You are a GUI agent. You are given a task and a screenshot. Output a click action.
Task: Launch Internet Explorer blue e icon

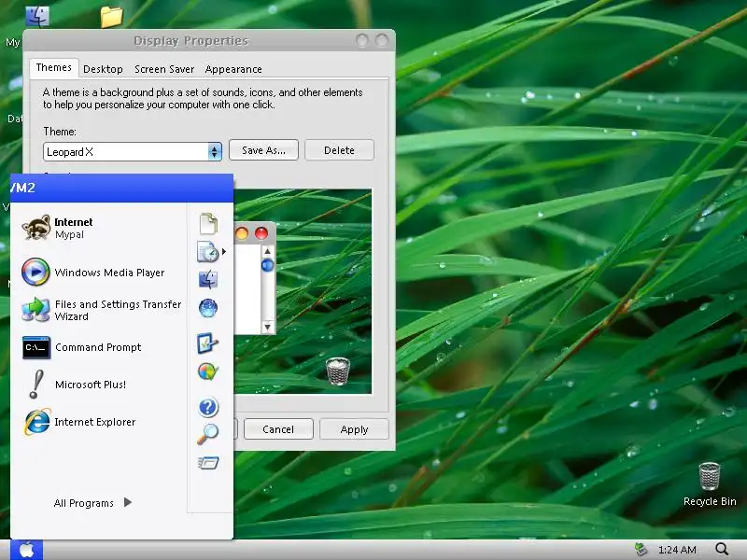tap(37, 422)
